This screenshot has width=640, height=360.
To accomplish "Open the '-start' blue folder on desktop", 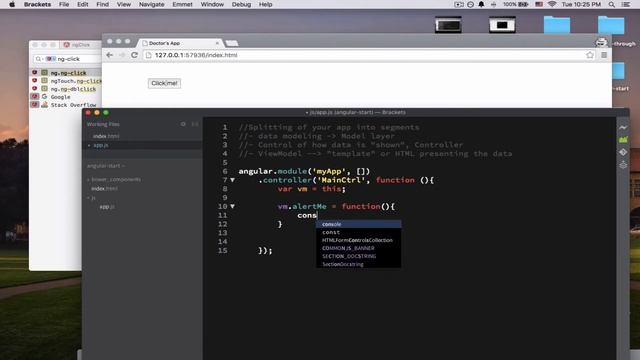I will tap(619, 71).
